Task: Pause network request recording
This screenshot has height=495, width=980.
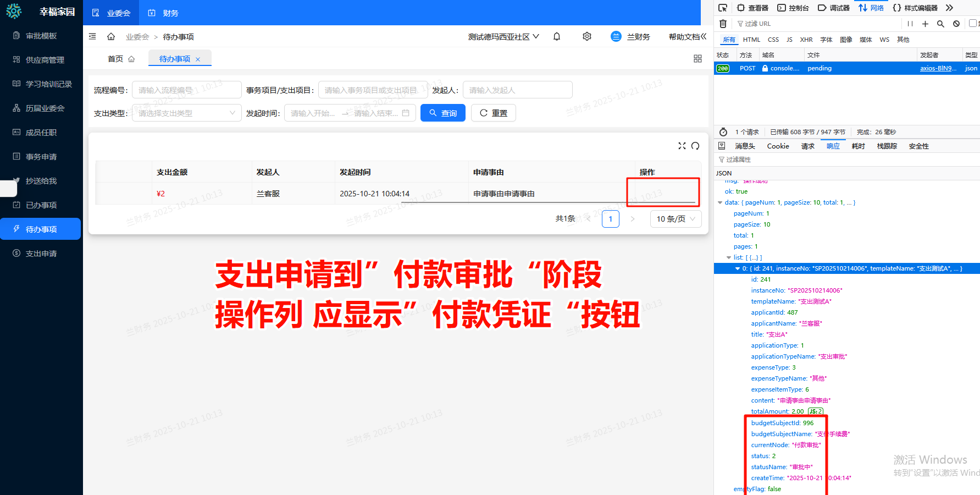Action: (x=911, y=24)
